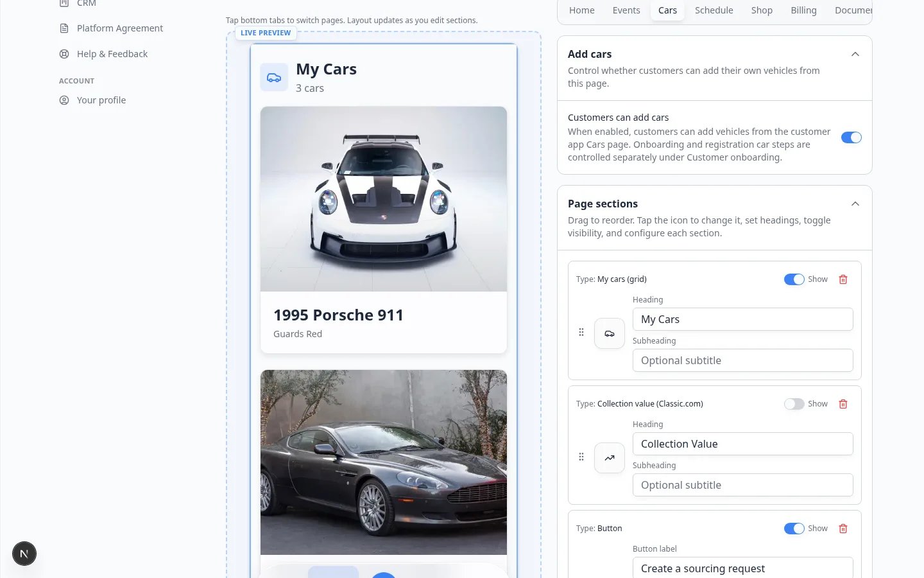Open the Platform Agreement page
Image resolution: width=924 pixels, height=578 pixels.
click(x=119, y=28)
